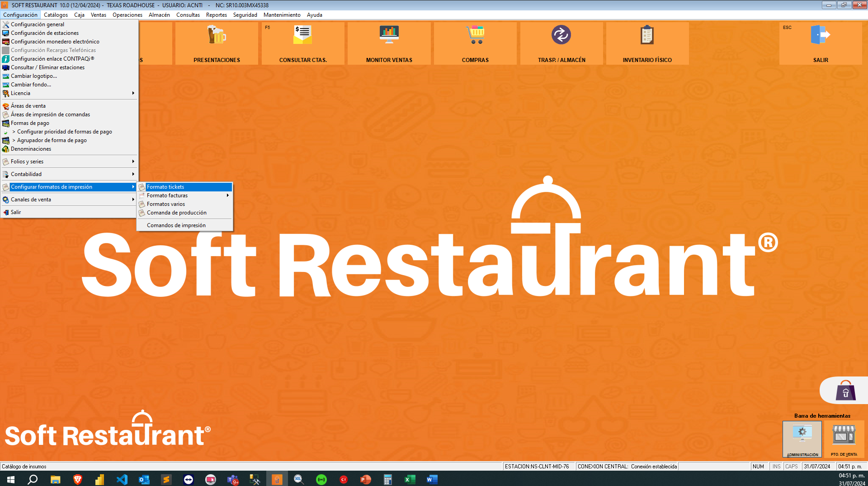868x486 pixels.
Task: Open Trasp. / Almacén transfer icon
Action: pyautogui.click(x=561, y=43)
